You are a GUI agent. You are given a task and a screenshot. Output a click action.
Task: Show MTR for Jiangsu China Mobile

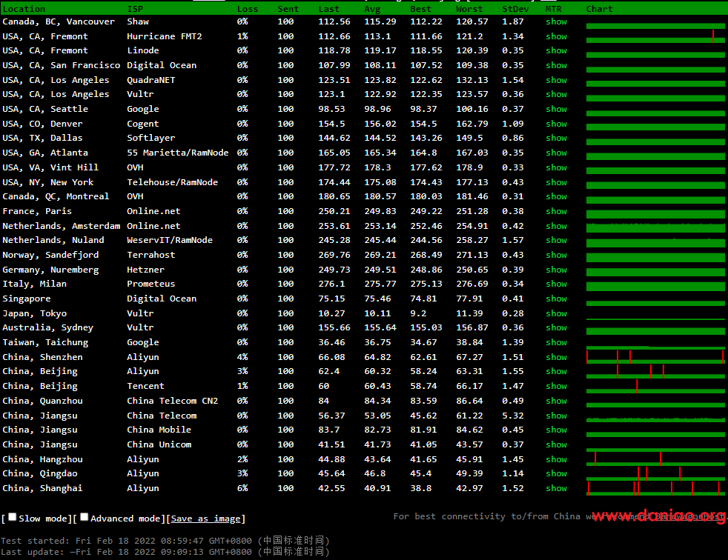[x=556, y=430]
